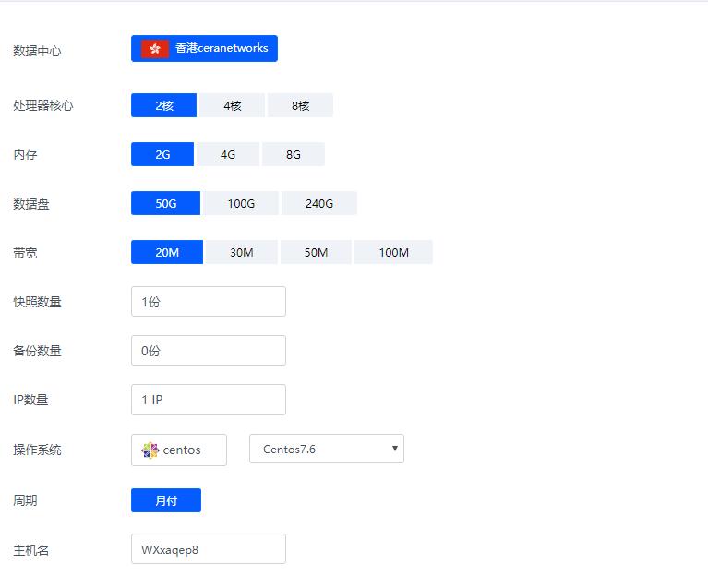Click the 备份数量 backup count field
The width and height of the screenshot is (708, 588).
click(x=209, y=351)
